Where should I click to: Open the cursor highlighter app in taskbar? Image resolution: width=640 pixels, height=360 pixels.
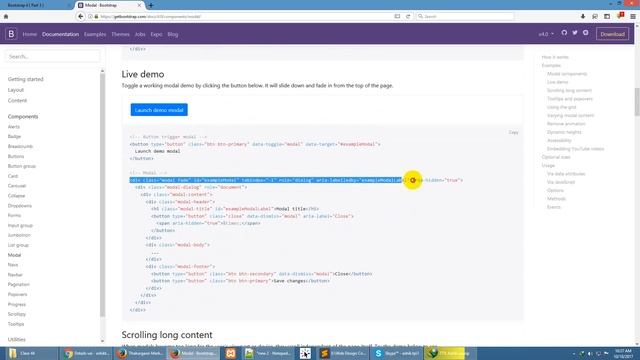[x=305, y=353]
